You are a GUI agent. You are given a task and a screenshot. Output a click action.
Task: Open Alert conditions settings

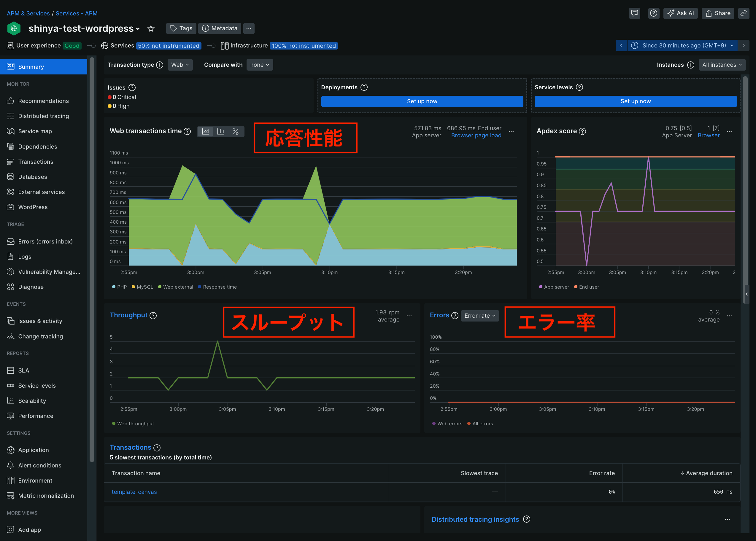click(x=39, y=465)
